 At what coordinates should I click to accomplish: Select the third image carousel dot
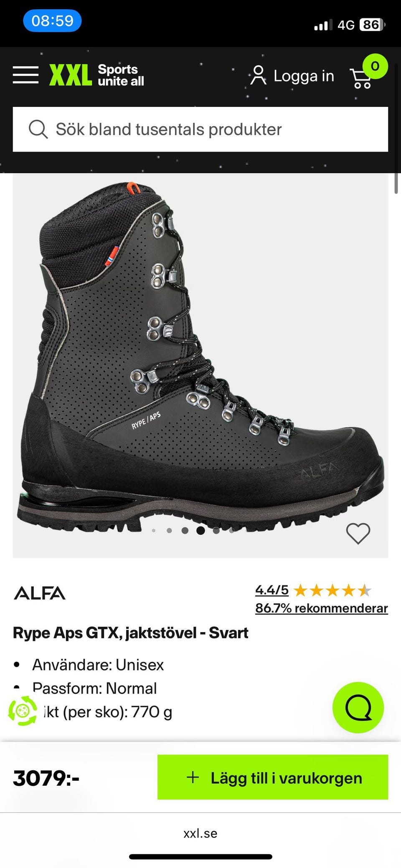click(185, 531)
